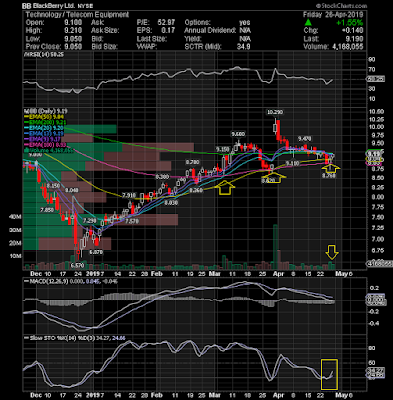
Task: Click the 9.600 peak price label
Action: click(x=238, y=134)
